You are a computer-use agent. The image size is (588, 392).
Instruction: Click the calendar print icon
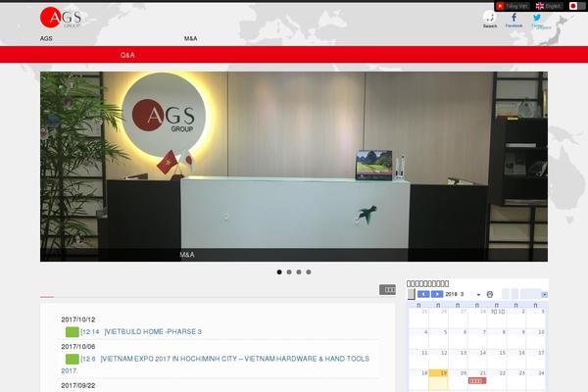coord(489,294)
